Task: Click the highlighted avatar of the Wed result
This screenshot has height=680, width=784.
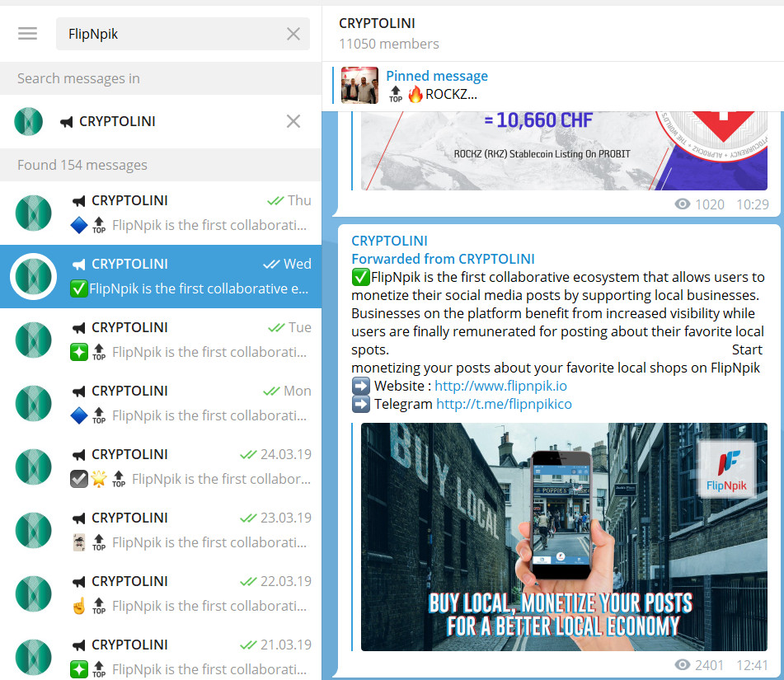Action: point(34,276)
